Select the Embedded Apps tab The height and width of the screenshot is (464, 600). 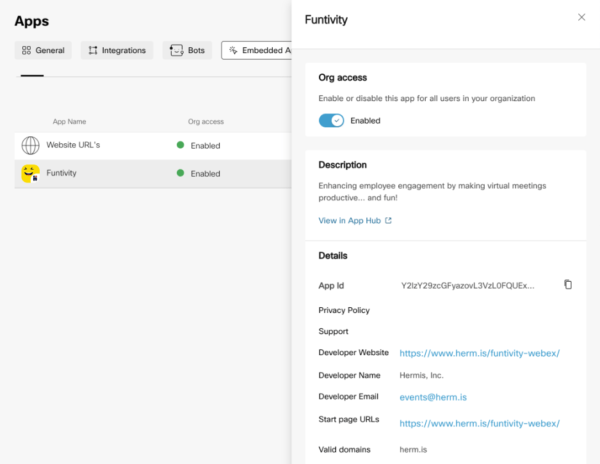tap(256, 50)
